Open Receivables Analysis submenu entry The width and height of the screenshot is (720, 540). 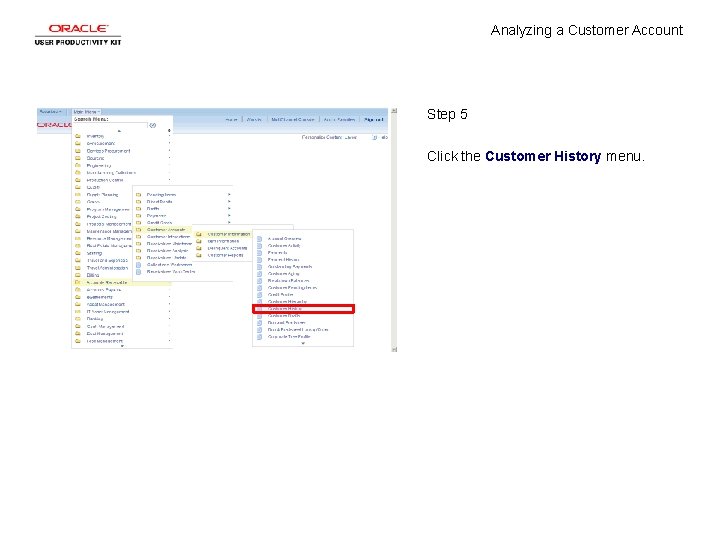click(168, 251)
